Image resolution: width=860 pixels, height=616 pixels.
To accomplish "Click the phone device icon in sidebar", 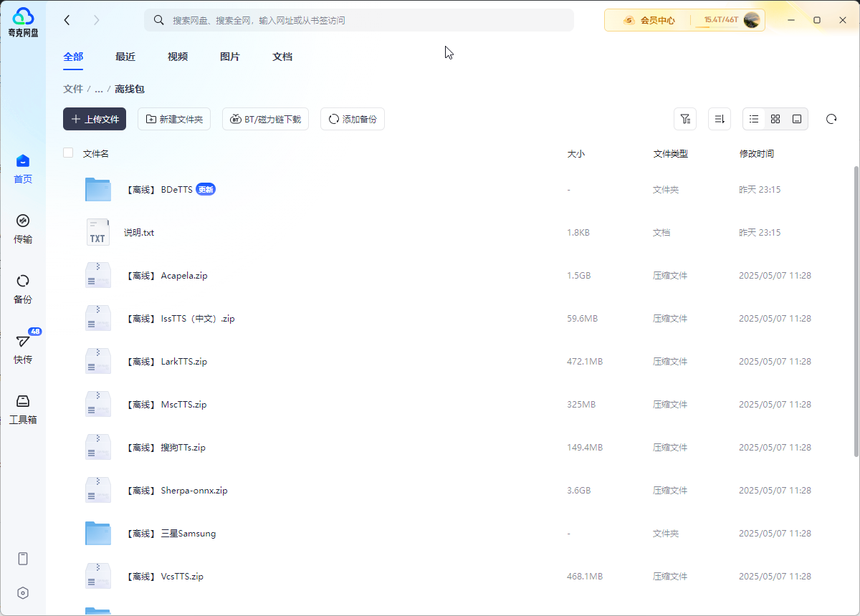I will click(23, 559).
